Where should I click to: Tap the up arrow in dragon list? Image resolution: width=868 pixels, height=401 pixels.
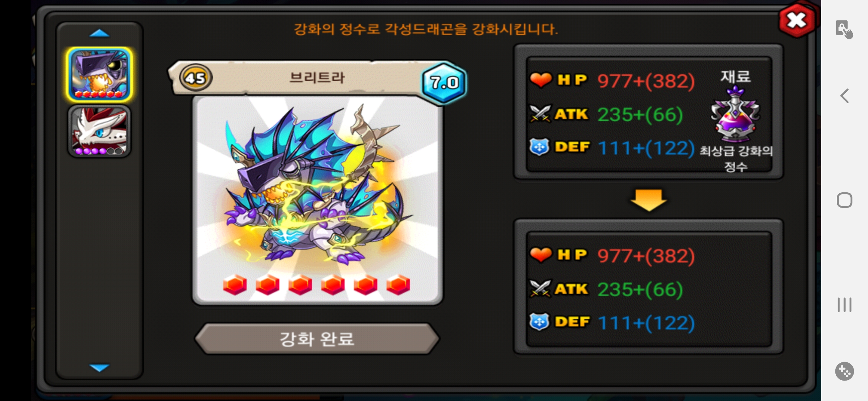[x=99, y=33]
